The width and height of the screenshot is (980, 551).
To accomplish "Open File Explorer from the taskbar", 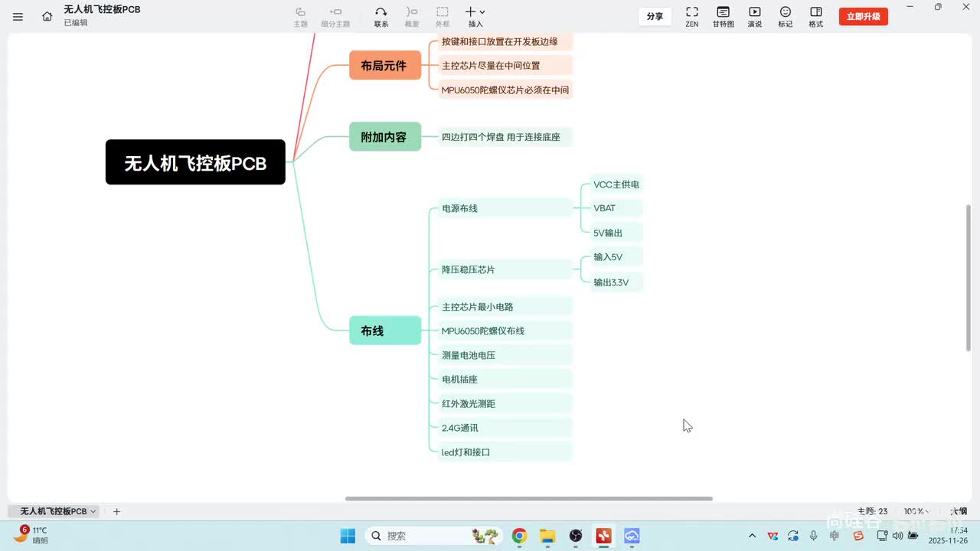I will [x=547, y=536].
